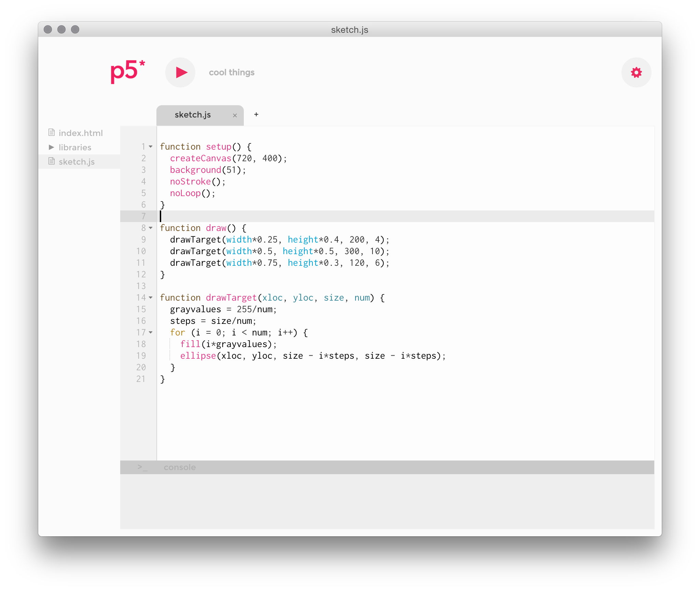The image size is (700, 591).
Task: Collapse the setup function fold arrow
Action: 151,147
